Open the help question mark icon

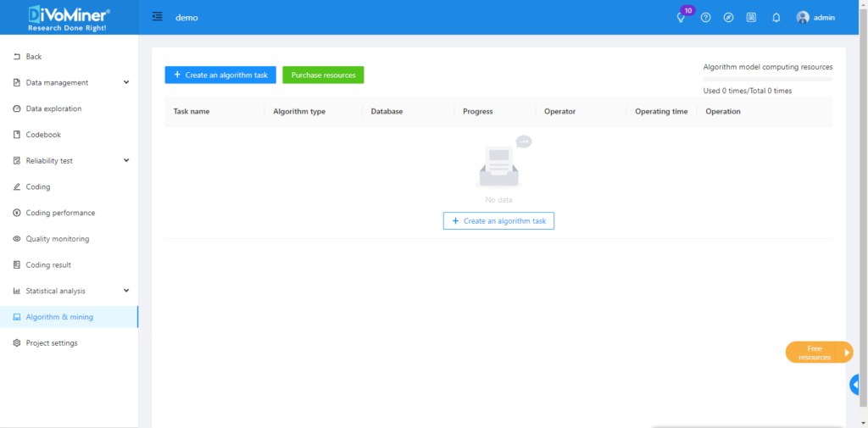point(705,18)
